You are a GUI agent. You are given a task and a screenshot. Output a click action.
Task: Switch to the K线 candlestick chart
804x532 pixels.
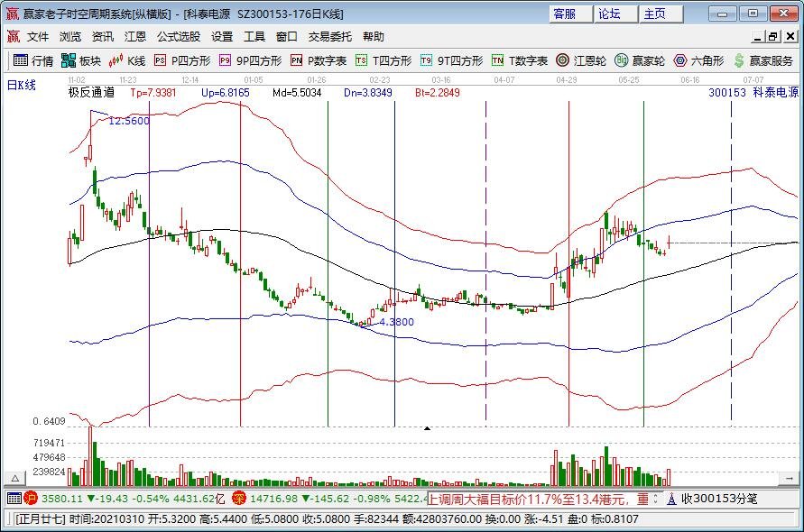pos(127,60)
